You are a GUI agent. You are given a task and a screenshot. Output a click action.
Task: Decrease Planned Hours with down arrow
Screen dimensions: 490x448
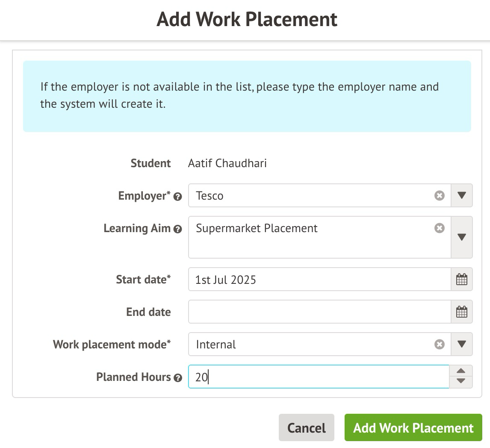pyautogui.click(x=461, y=381)
